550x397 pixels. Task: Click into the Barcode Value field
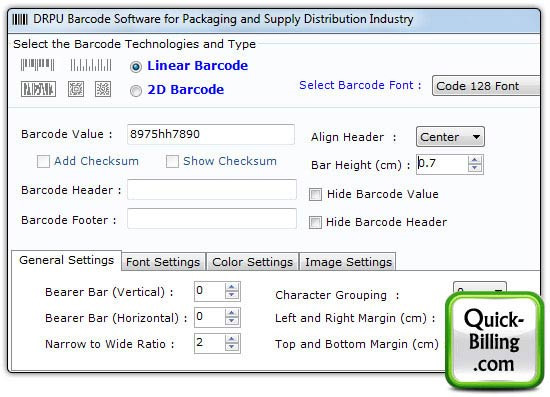[x=211, y=134]
